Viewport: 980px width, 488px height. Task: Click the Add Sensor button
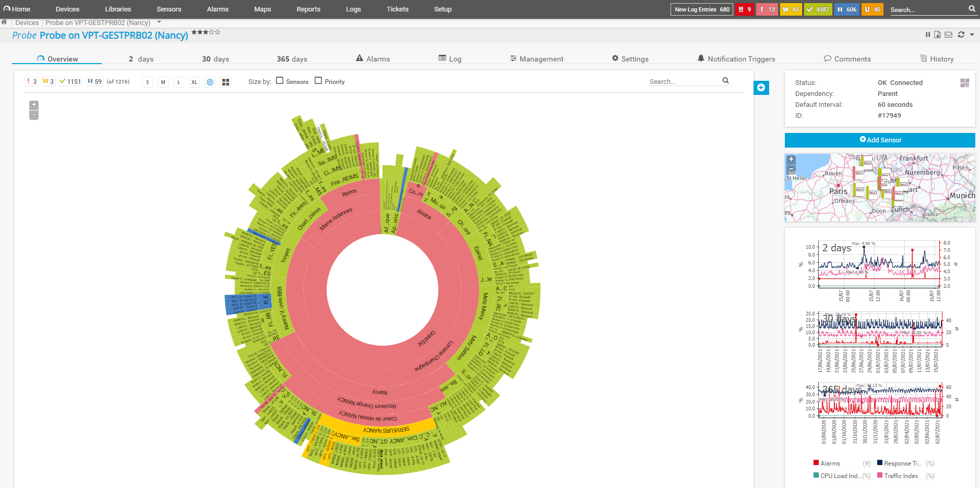(x=880, y=140)
